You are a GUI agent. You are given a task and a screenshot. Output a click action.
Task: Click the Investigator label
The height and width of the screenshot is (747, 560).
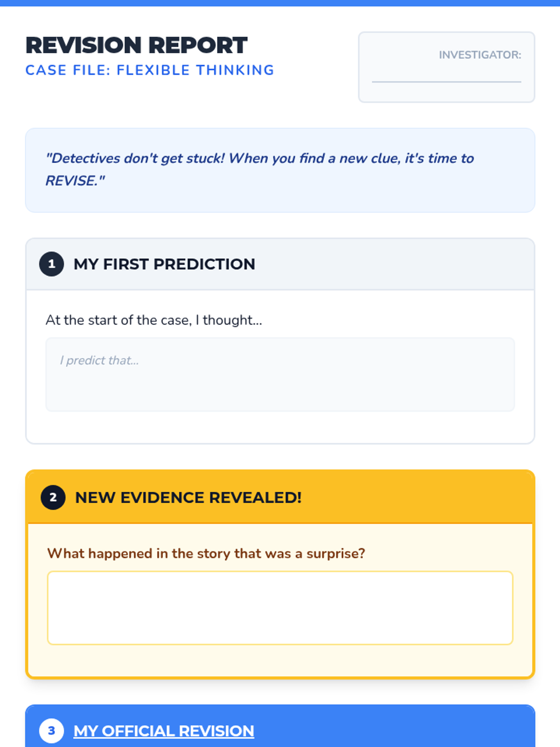pos(480,55)
